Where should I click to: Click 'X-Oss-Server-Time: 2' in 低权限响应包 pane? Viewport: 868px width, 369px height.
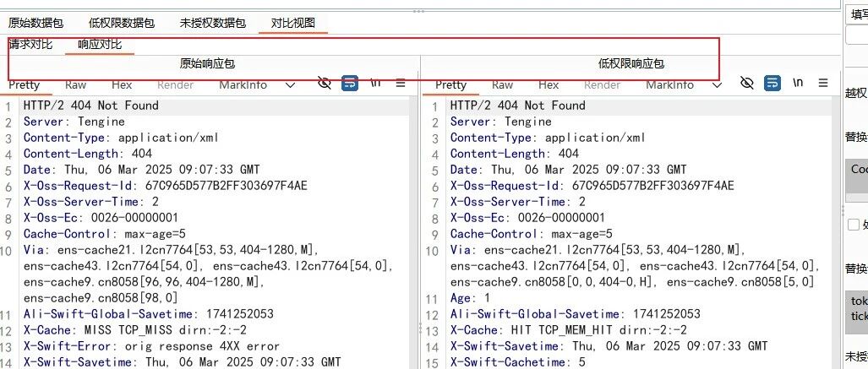[x=517, y=201]
